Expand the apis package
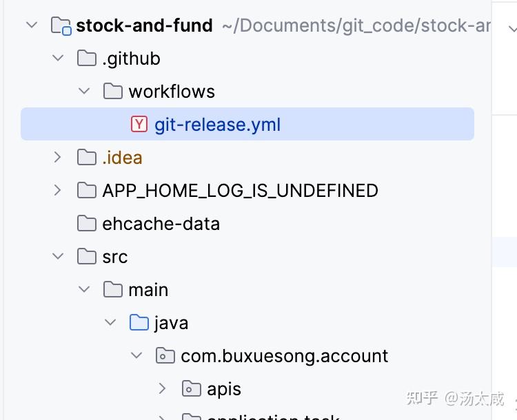The width and height of the screenshot is (517, 420). coord(163,389)
